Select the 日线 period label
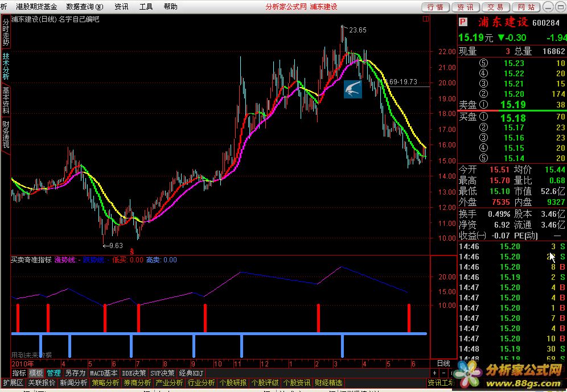Viewport: 567px width, 392px height. (x=443, y=364)
